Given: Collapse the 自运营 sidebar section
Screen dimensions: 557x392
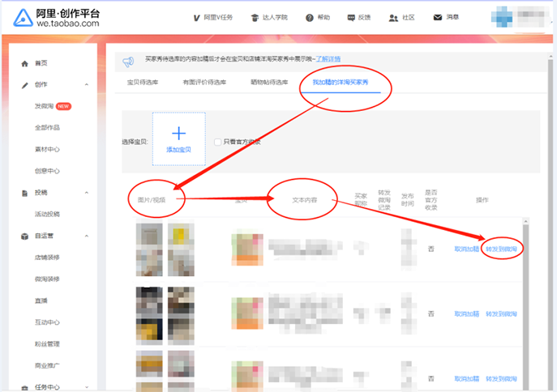Looking at the screenshot, I should pyautogui.click(x=87, y=236).
